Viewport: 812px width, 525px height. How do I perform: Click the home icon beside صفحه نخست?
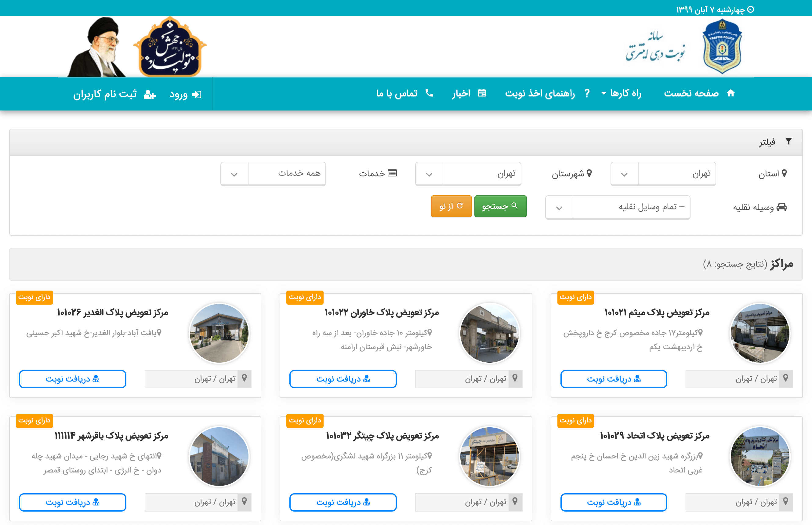(x=730, y=93)
